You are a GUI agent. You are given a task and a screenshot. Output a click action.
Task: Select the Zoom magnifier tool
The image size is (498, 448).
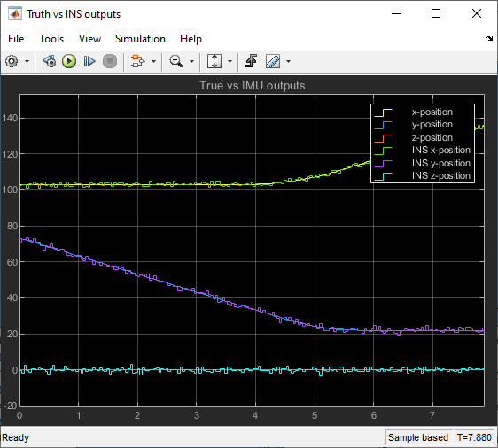pyautogui.click(x=176, y=61)
